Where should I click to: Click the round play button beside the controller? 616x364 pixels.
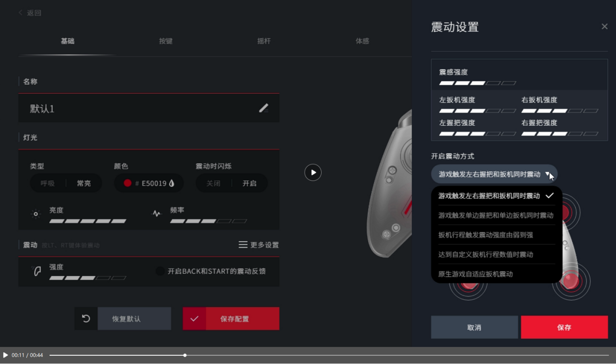313,172
